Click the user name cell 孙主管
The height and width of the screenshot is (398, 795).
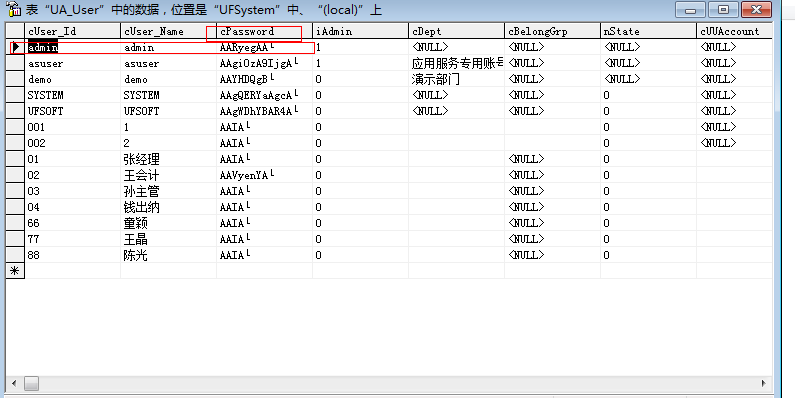point(168,191)
